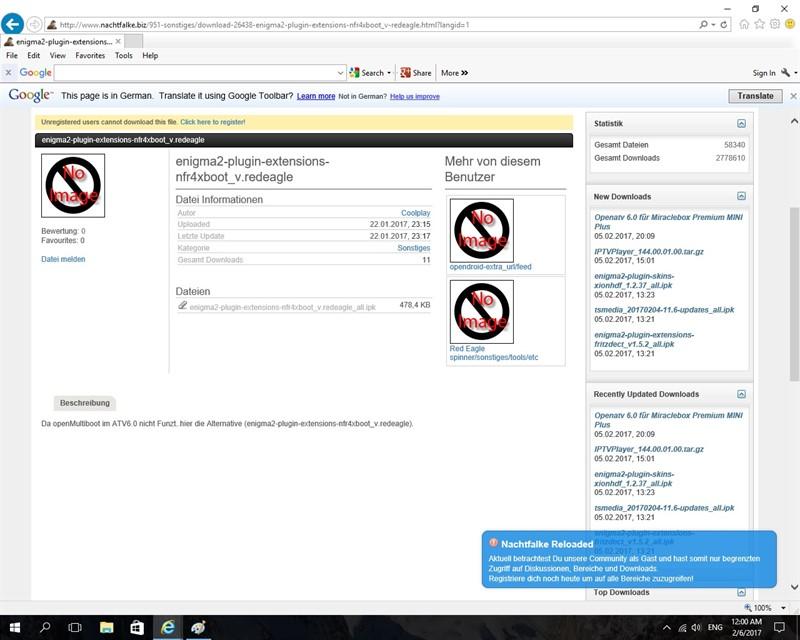800x640 pixels.
Task: Expand the More toolbar options
Action: point(455,73)
